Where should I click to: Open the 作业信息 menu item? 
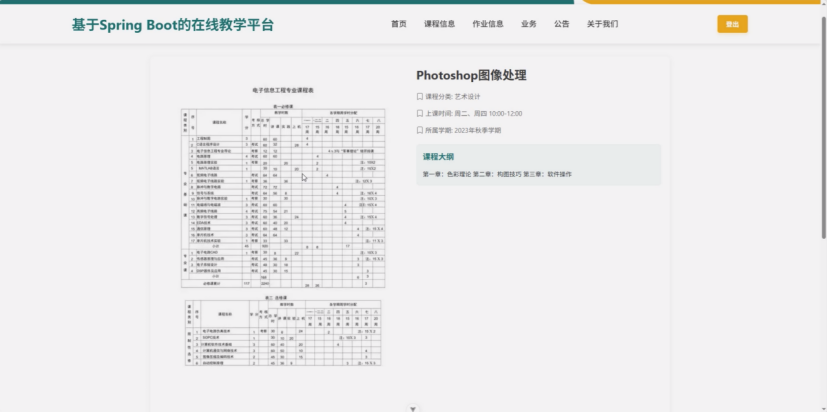click(488, 24)
